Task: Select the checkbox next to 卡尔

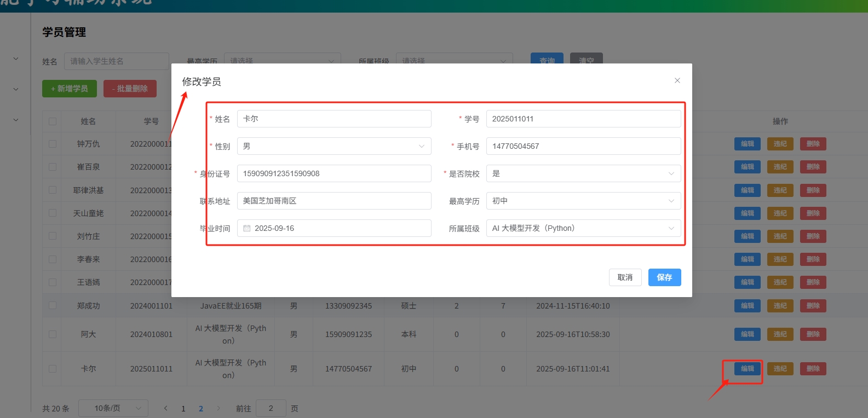Action: [x=53, y=369]
